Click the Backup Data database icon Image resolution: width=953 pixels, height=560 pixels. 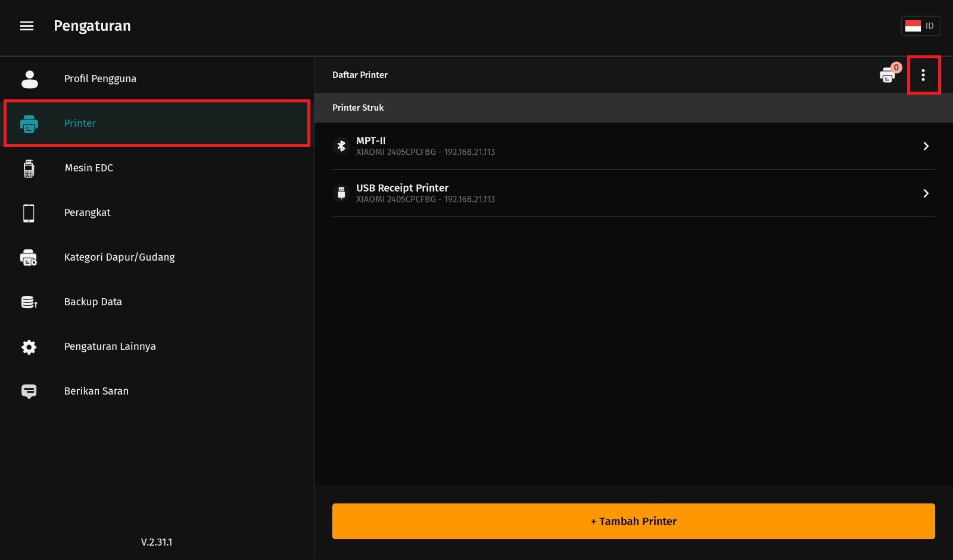point(29,302)
